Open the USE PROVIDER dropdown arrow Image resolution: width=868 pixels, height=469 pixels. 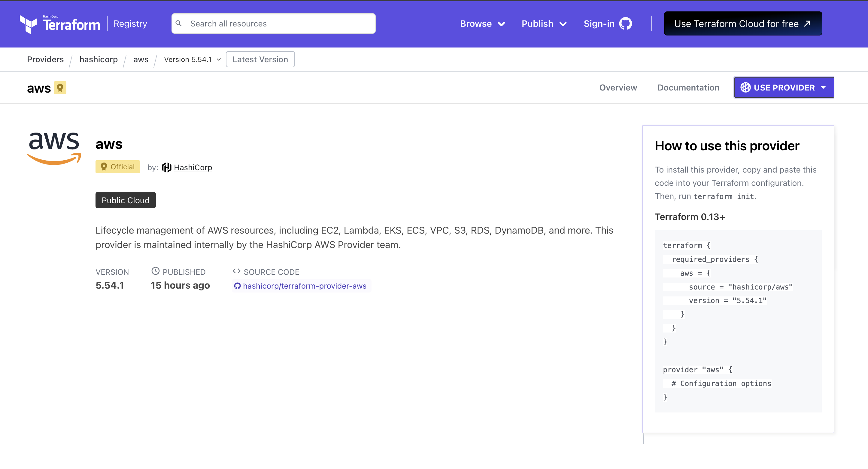pyautogui.click(x=824, y=88)
